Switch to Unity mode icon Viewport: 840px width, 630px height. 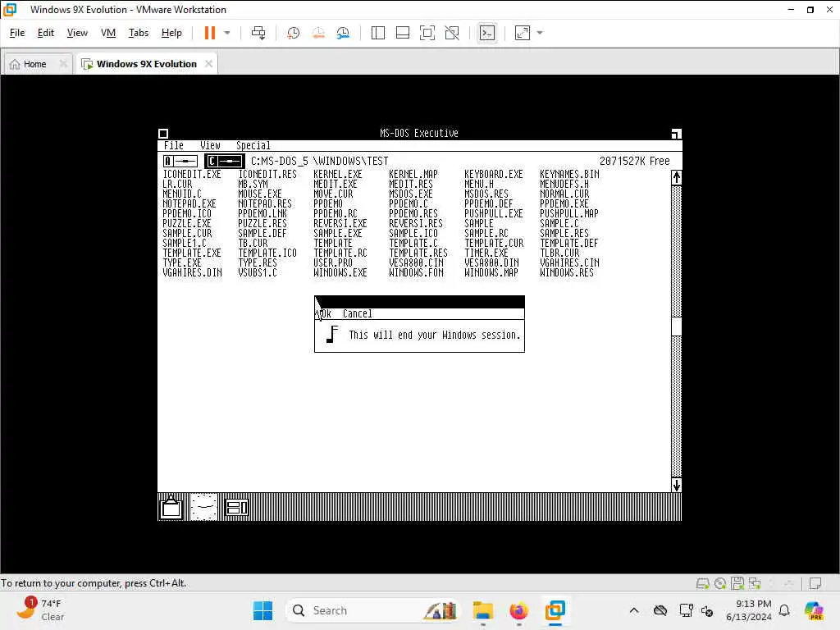(452, 33)
